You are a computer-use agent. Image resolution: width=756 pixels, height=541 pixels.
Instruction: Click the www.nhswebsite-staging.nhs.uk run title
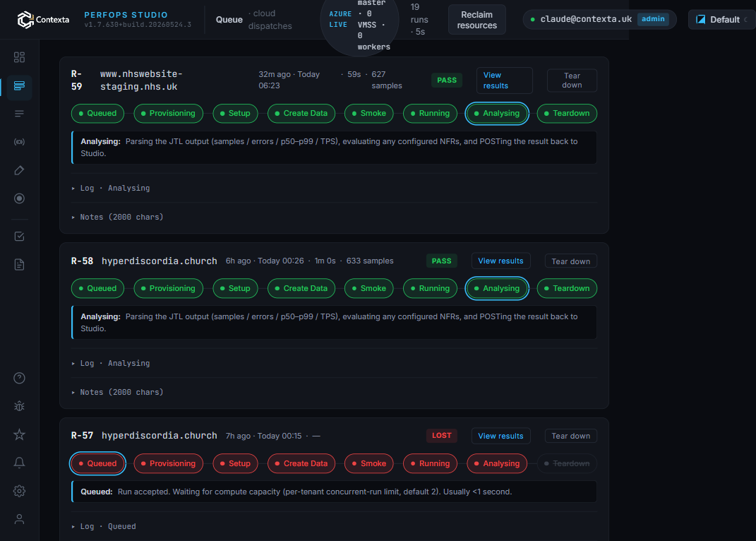pyautogui.click(x=141, y=81)
